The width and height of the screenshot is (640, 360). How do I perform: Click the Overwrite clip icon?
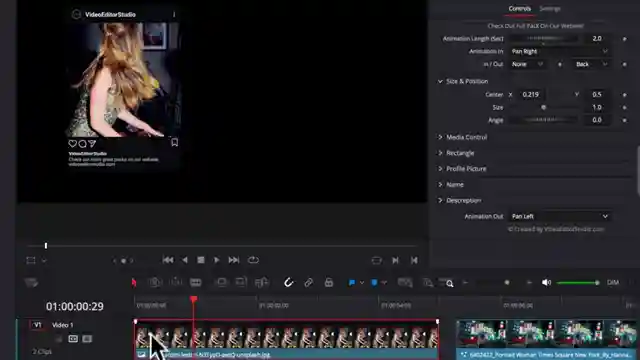click(x=241, y=282)
